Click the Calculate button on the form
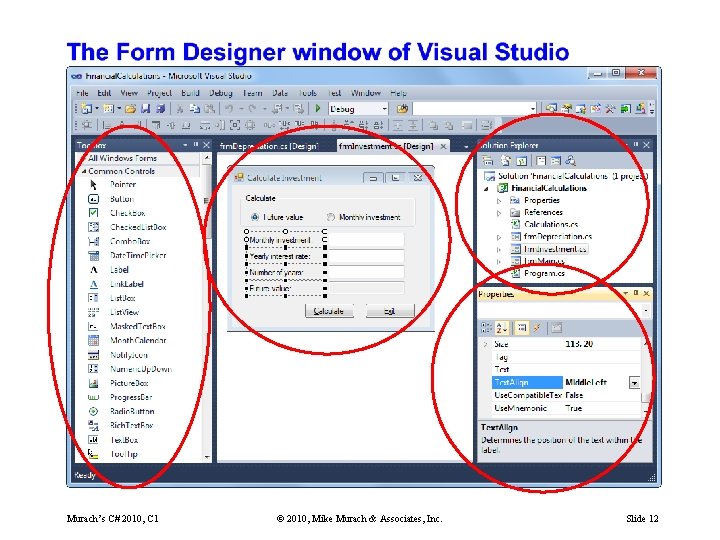The height and width of the screenshot is (540, 720). click(x=329, y=311)
